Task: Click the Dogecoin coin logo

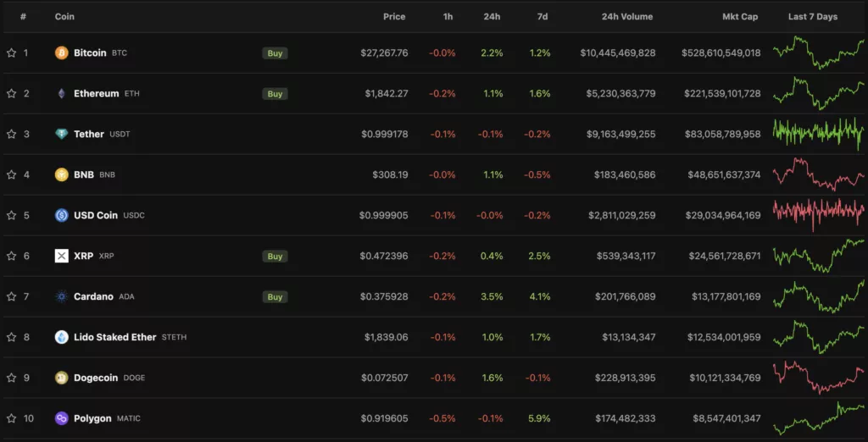Action: (x=61, y=378)
